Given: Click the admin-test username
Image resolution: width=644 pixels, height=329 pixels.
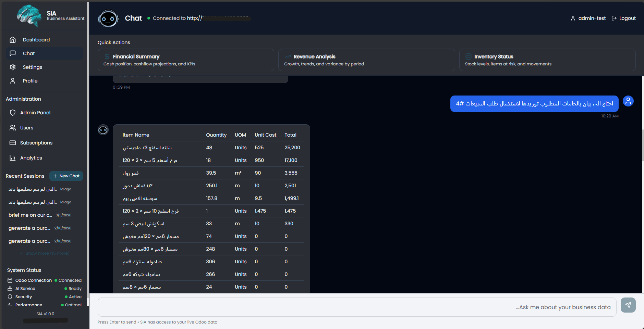Looking at the screenshot, I should tap(592, 18).
